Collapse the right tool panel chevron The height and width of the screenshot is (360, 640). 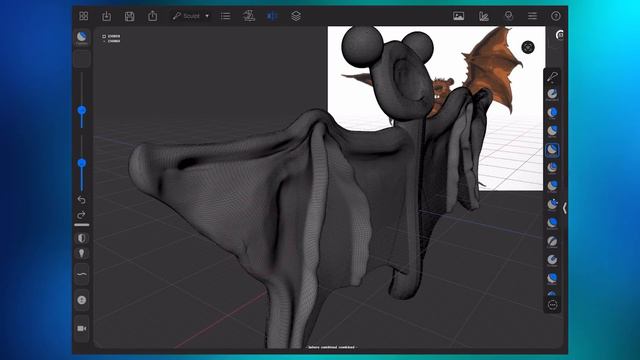(x=564, y=208)
